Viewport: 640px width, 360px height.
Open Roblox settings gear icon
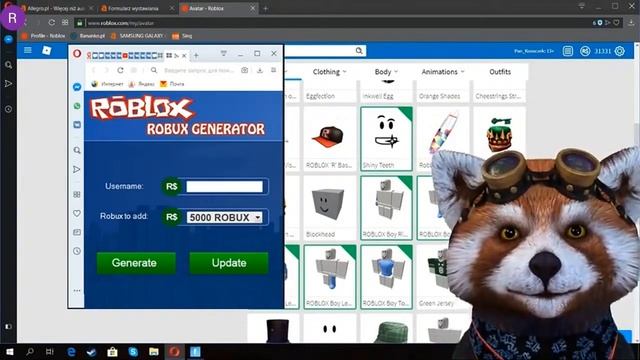coord(620,51)
